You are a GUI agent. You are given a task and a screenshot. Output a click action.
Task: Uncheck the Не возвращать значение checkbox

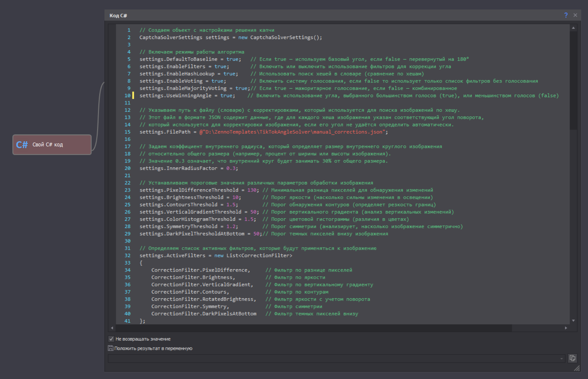(111, 339)
